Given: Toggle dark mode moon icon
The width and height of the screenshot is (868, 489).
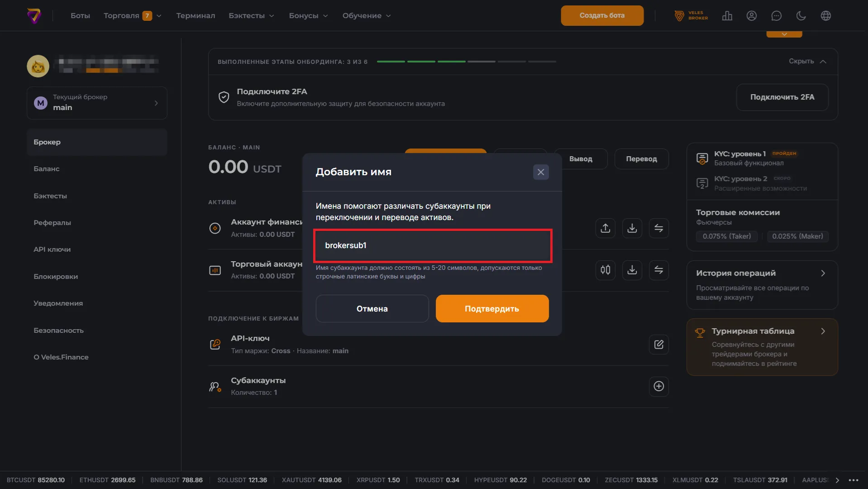Looking at the screenshot, I should [801, 16].
